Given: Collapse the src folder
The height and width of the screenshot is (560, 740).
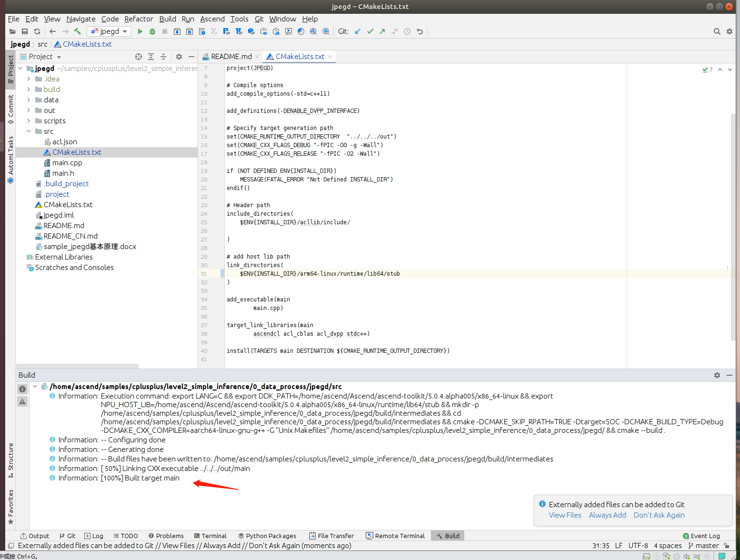Looking at the screenshot, I should pyautogui.click(x=29, y=131).
